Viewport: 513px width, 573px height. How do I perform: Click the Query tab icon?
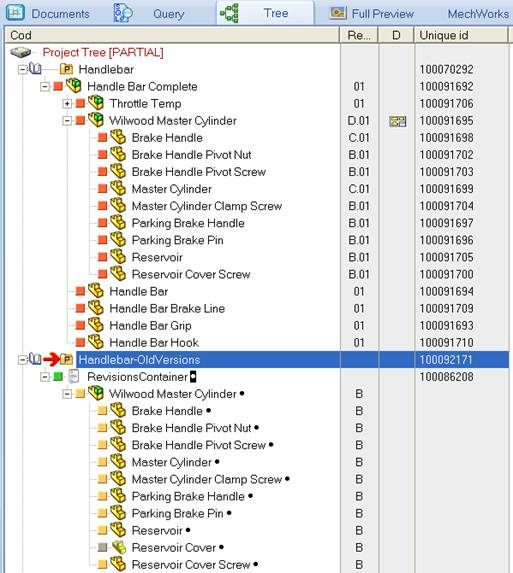click(123, 13)
